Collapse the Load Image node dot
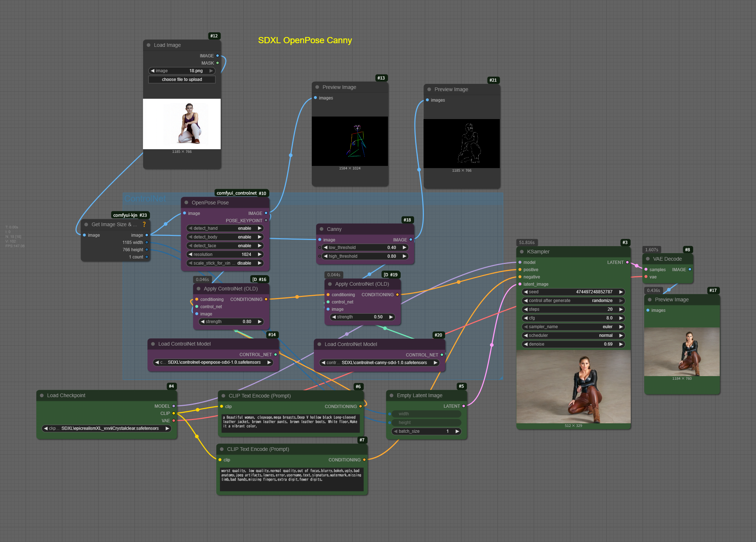The width and height of the screenshot is (756, 542). coord(148,45)
